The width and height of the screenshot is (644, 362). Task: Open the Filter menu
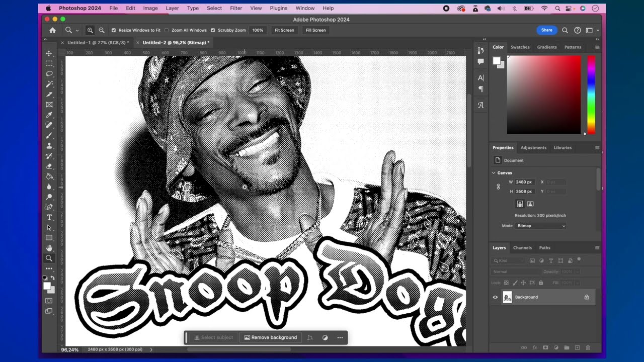click(236, 8)
